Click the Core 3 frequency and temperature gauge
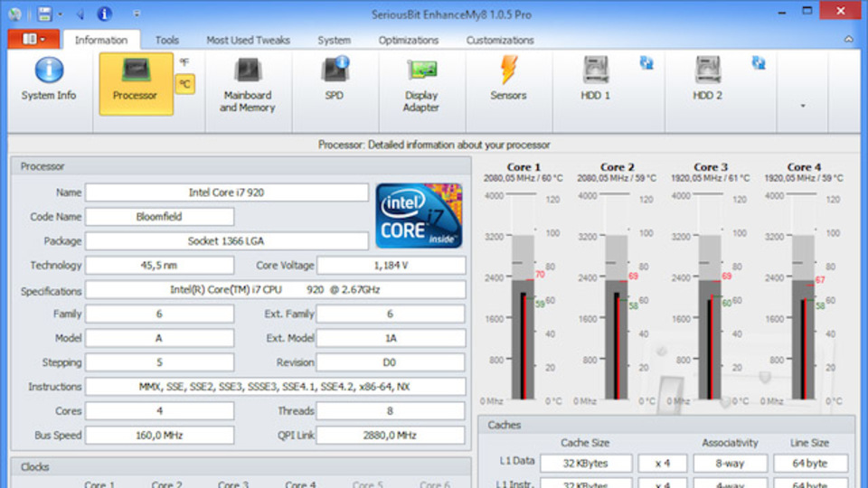The image size is (868, 488). click(710, 296)
